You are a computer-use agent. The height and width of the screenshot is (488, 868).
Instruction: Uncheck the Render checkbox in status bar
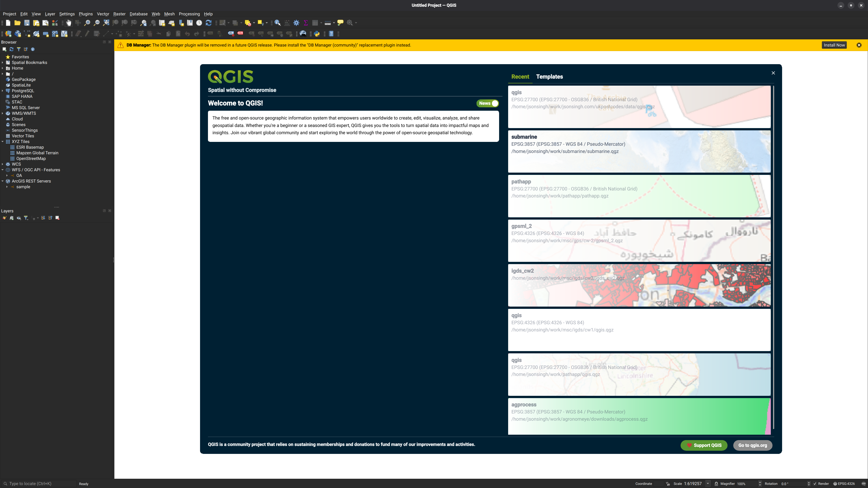(815, 484)
